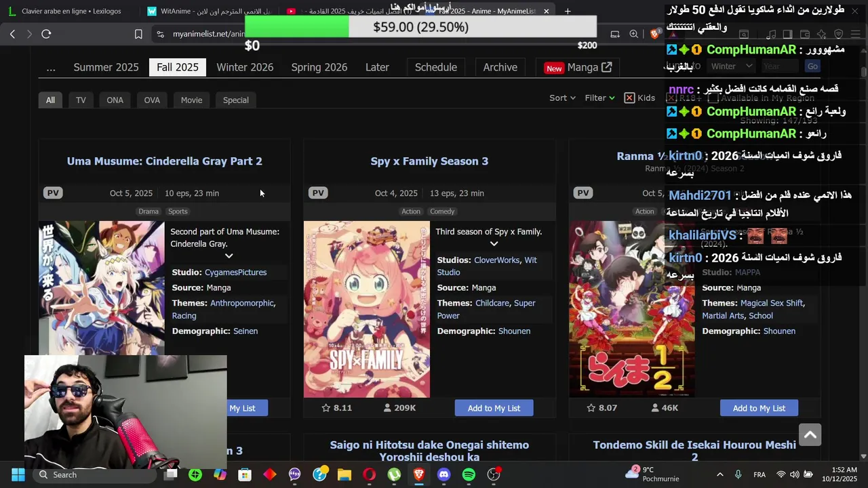Image resolution: width=868 pixels, height=488 pixels.
Task: Click the scroll-to-top arrow button
Action: click(810, 434)
